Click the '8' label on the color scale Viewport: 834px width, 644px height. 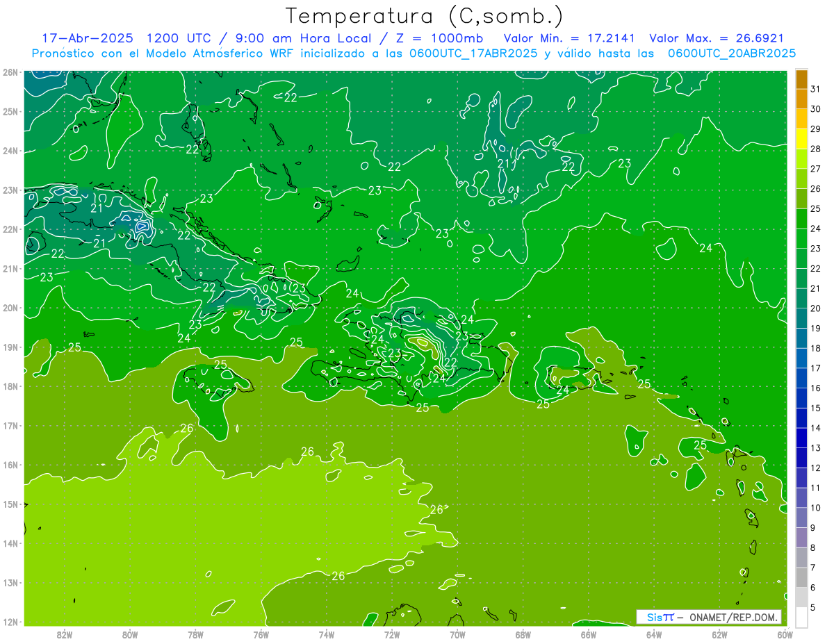coord(813,548)
